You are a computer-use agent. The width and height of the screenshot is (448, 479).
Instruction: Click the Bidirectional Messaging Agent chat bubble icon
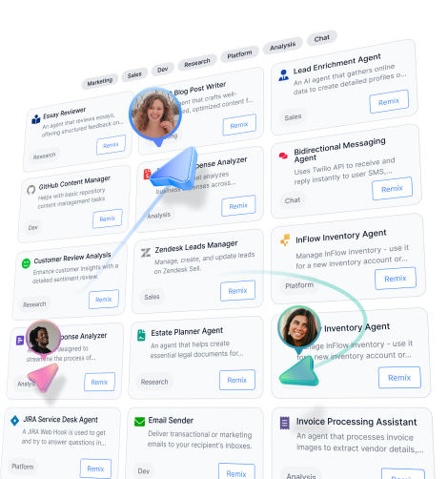click(283, 156)
